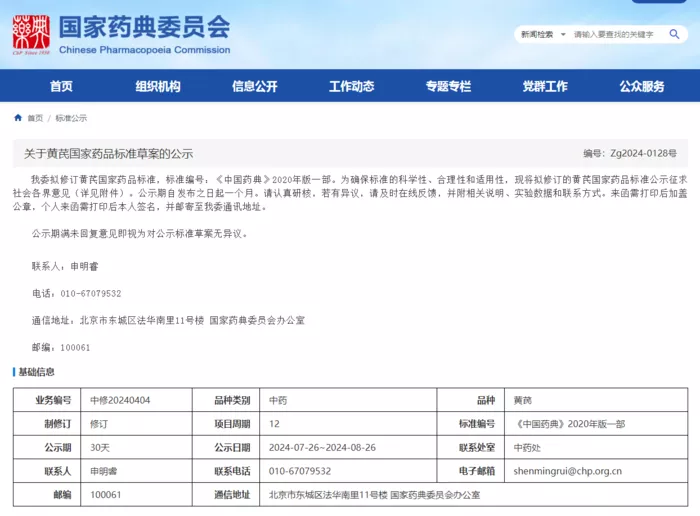Click the 首页 breadcrumb link
Viewport: 700px width, 516px height.
[x=35, y=118]
